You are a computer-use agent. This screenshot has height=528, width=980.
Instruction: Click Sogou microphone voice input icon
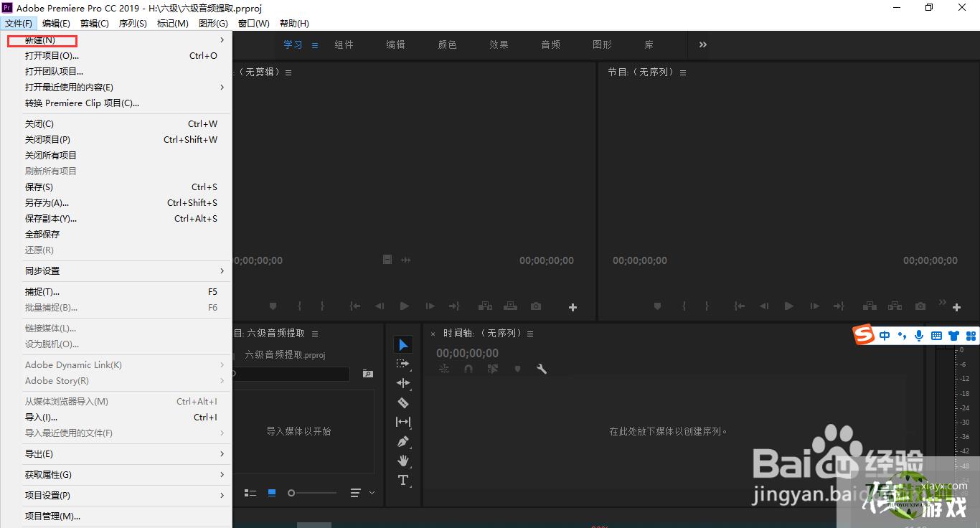pyautogui.click(x=919, y=335)
